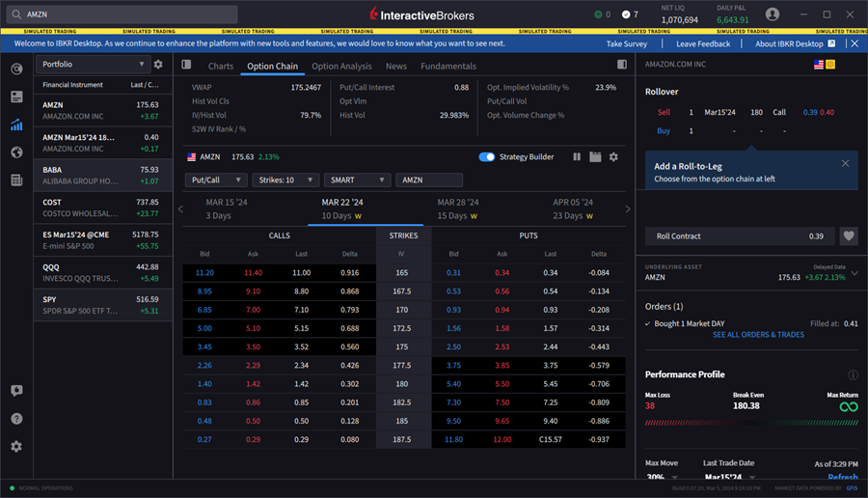The width and height of the screenshot is (868, 498).
Task: Select the MAR 28 '24 expiration
Action: [458, 208]
